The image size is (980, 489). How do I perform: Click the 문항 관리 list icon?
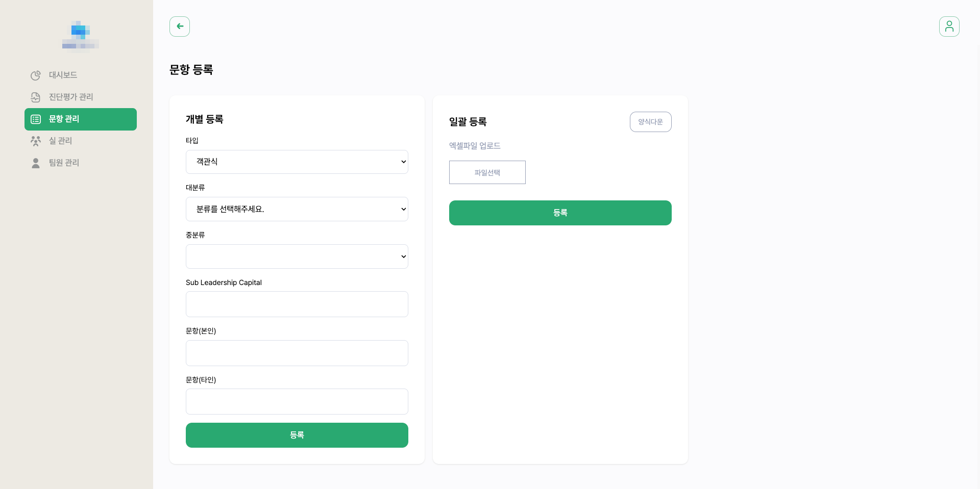(x=36, y=119)
